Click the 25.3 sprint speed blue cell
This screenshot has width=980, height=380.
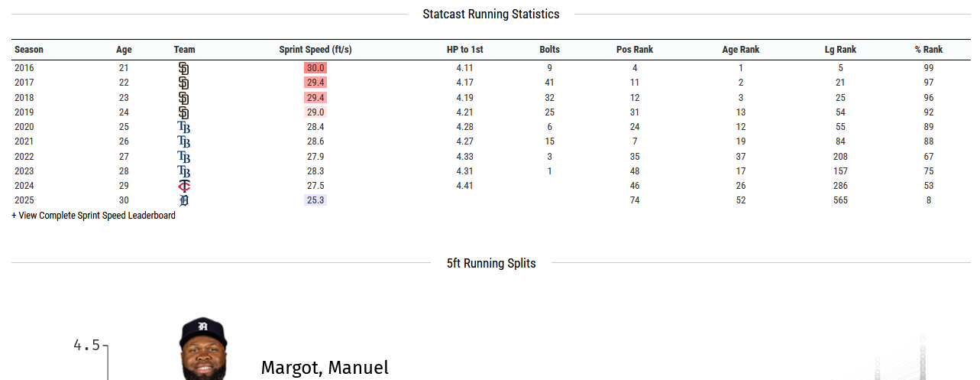click(x=315, y=200)
